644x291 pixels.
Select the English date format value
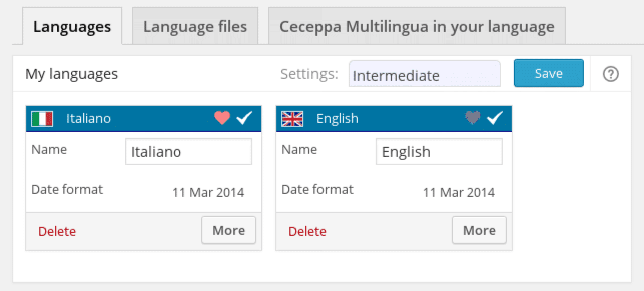459,192
